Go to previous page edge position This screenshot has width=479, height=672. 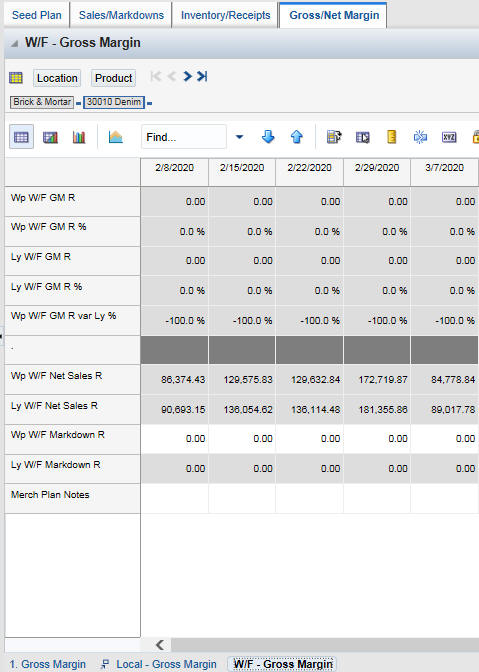(172, 77)
